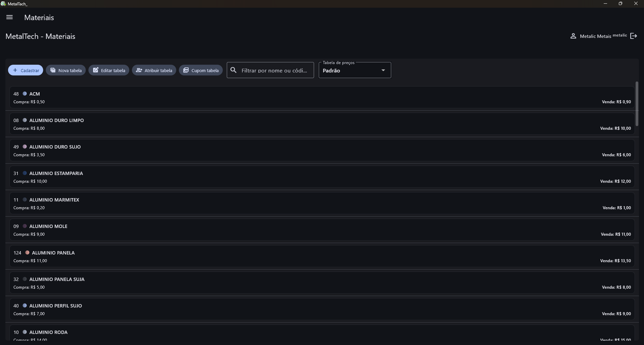Click the color dot of ACM
This screenshot has height=345, width=644.
[24, 94]
